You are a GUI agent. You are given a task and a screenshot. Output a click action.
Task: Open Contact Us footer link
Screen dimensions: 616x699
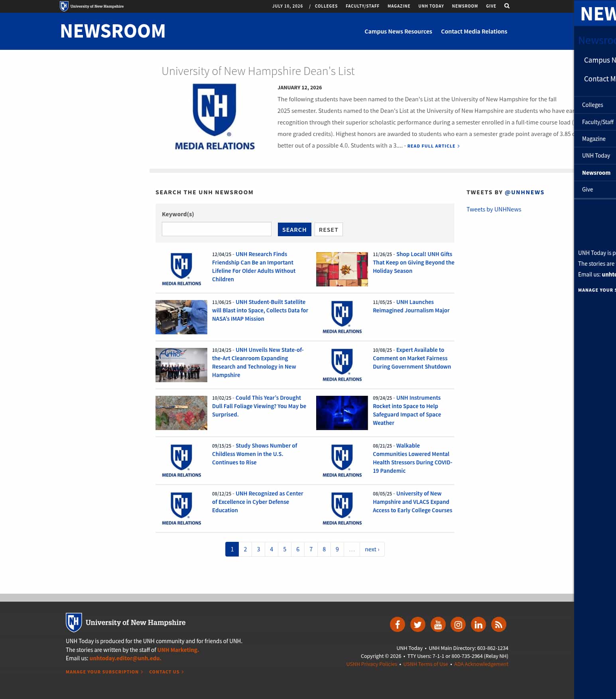166,672
